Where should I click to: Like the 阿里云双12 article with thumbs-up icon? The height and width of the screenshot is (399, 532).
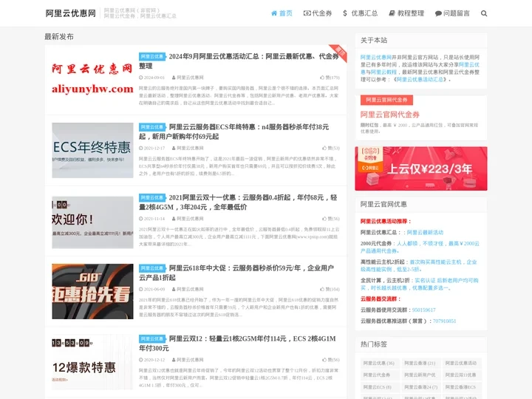[331, 360]
